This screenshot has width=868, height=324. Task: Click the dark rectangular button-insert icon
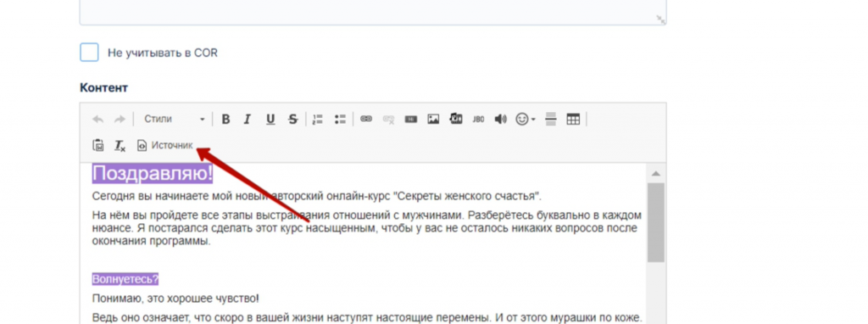411,119
